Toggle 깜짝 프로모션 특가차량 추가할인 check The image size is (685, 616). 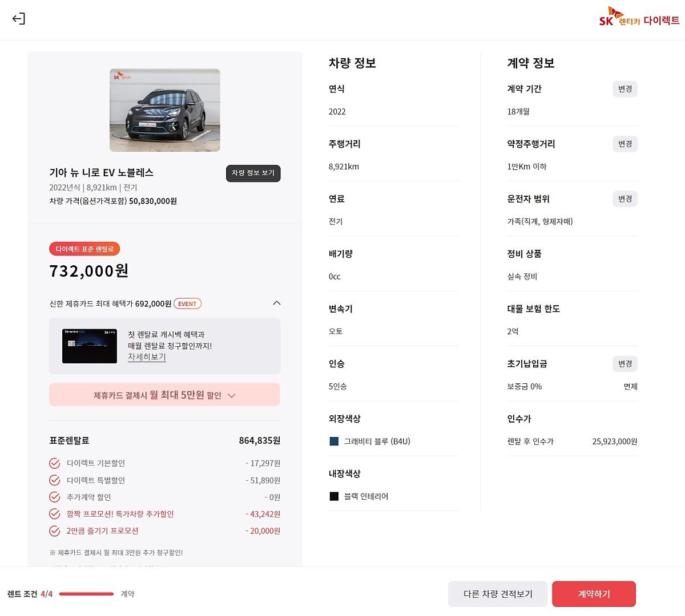(55, 514)
